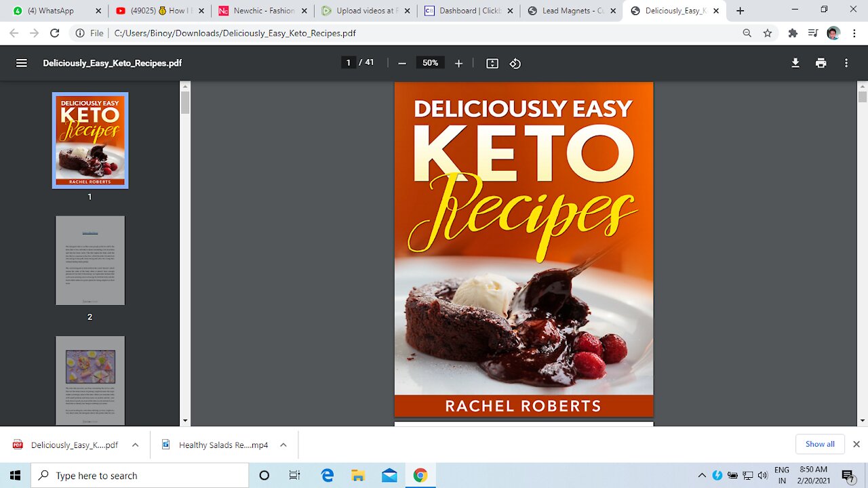
Task: Close the downloads bar
Action: (x=856, y=444)
